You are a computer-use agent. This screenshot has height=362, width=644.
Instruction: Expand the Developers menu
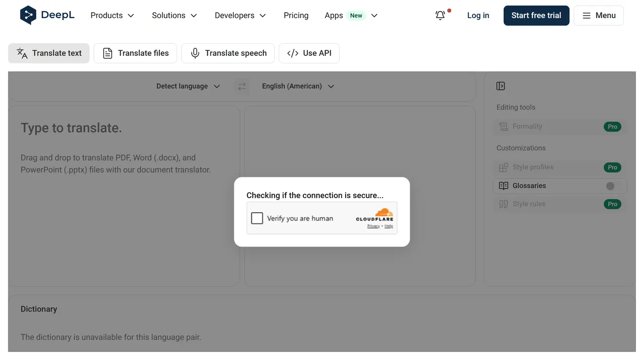point(240,16)
